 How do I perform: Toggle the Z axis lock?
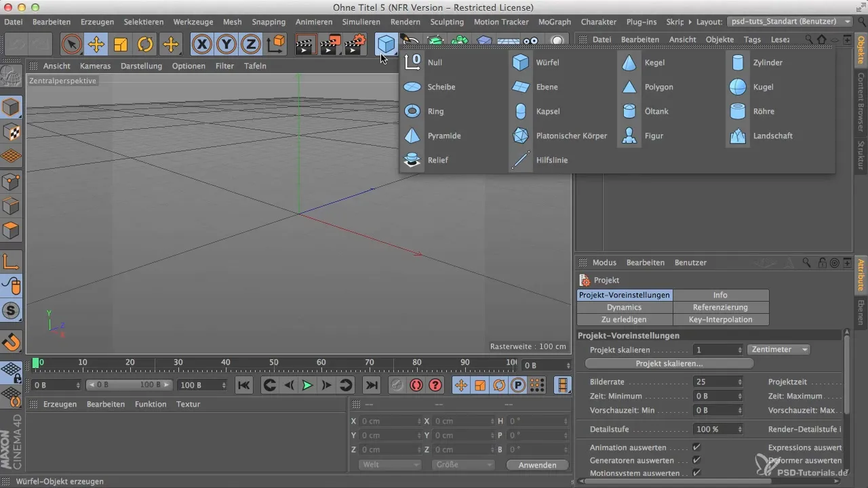251,45
